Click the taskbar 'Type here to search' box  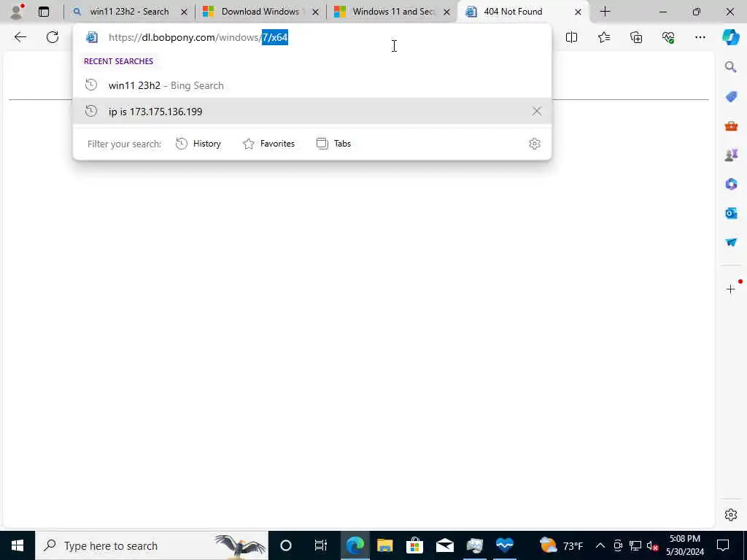[152, 545]
